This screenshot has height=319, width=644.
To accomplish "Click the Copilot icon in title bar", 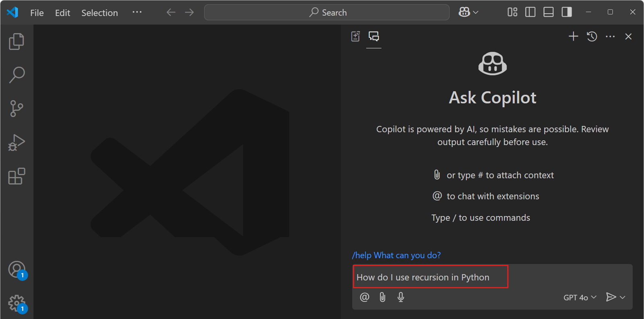I will pyautogui.click(x=464, y=12).
